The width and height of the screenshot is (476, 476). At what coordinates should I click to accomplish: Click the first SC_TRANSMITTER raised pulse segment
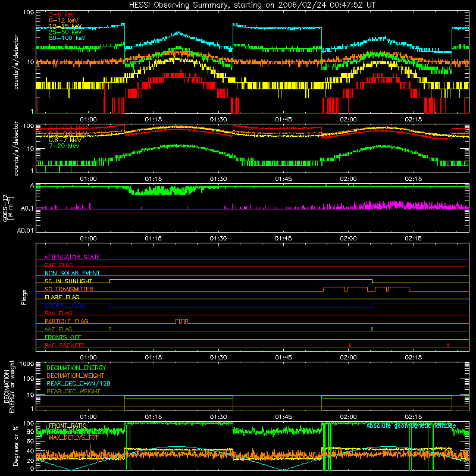click(x=334, y=289)
